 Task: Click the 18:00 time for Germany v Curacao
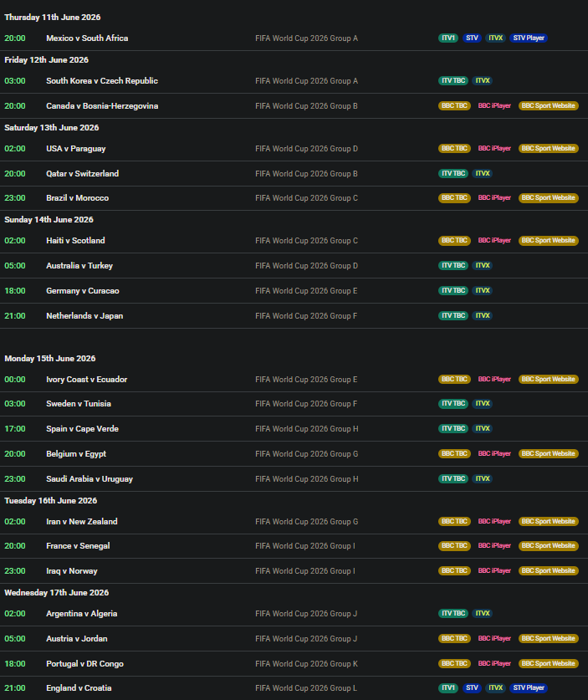[15, 291]
